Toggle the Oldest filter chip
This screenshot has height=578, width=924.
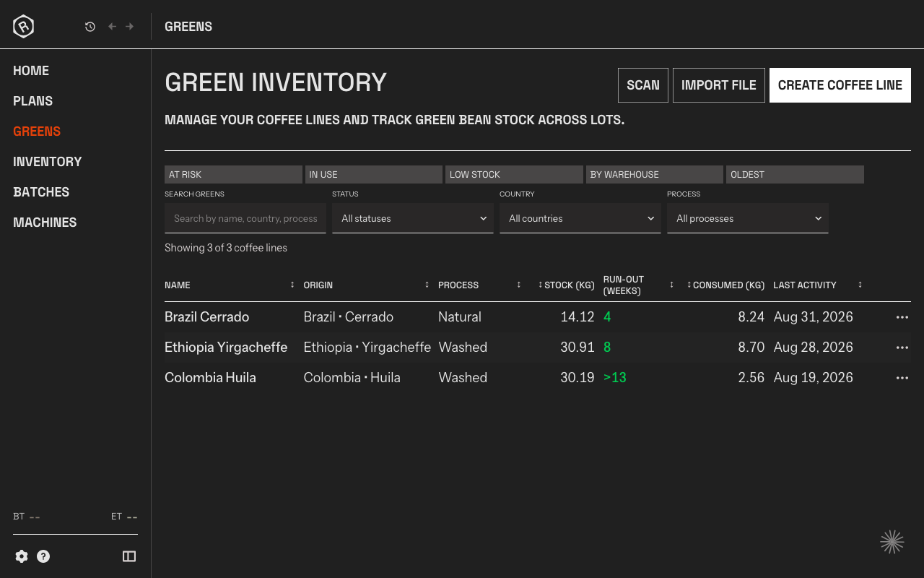point(795,174)
